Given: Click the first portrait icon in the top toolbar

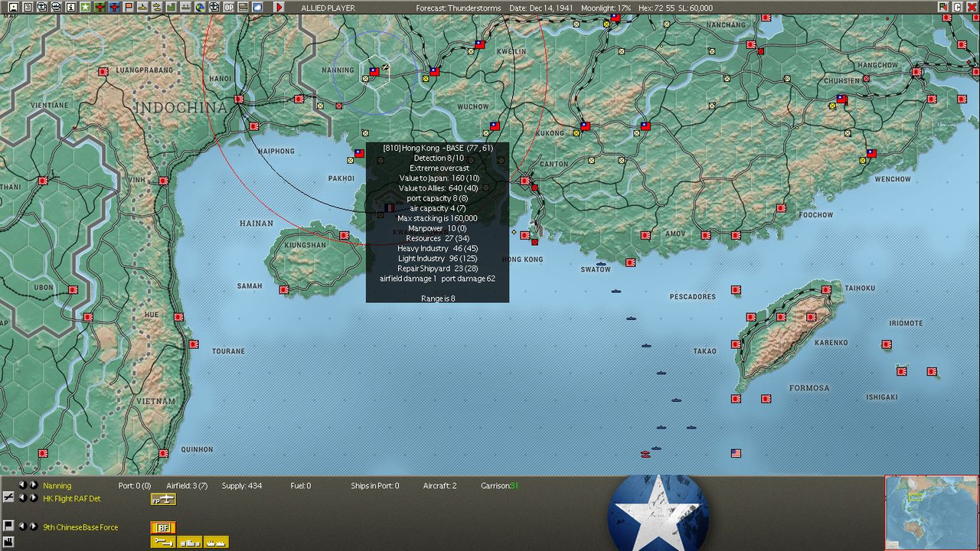Looking at the screenshot, I should point(13,8).
